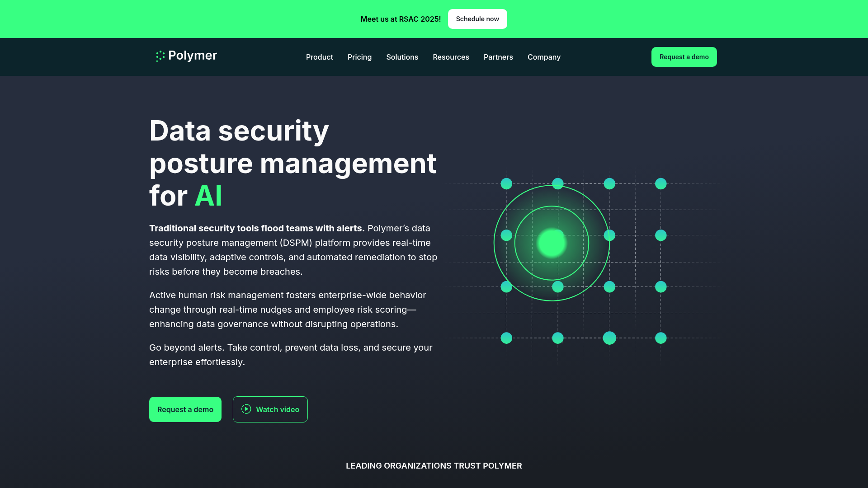Click the Data security headline text
Image resolution: width=868 pixels, height=488 pixels.
(x=239, y=131)
